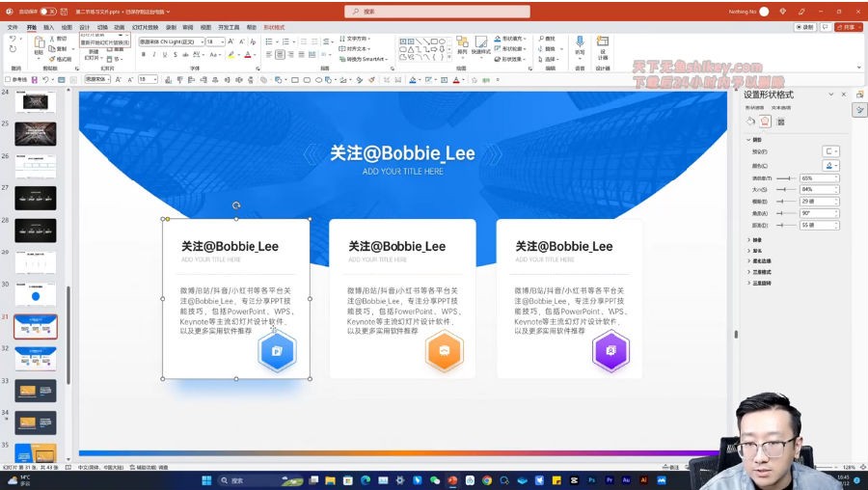Expand the 映像 (Reflection) section
The height and width of the screenshot is (490, 868).
tap(755, 240)
